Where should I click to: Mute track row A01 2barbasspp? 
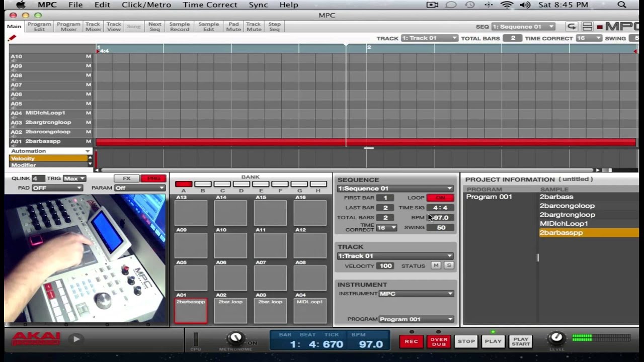88,141
